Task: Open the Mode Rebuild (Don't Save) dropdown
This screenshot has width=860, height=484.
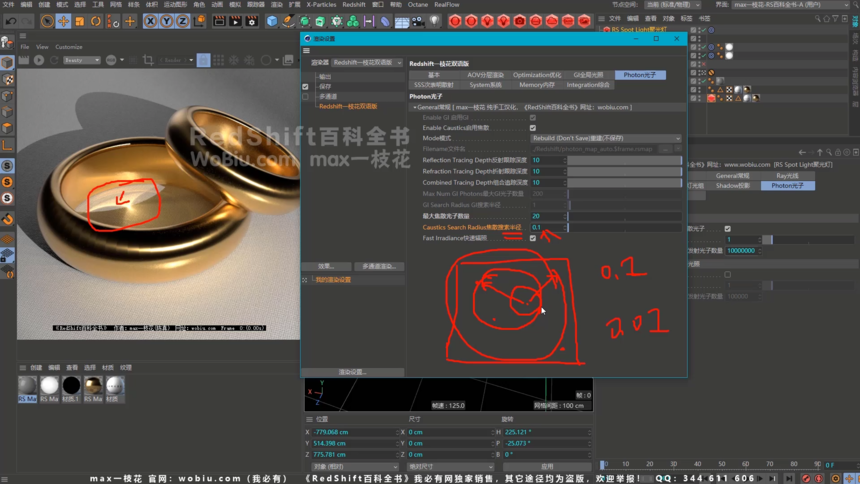Action: pyautogui.click(x=606, y=138)
